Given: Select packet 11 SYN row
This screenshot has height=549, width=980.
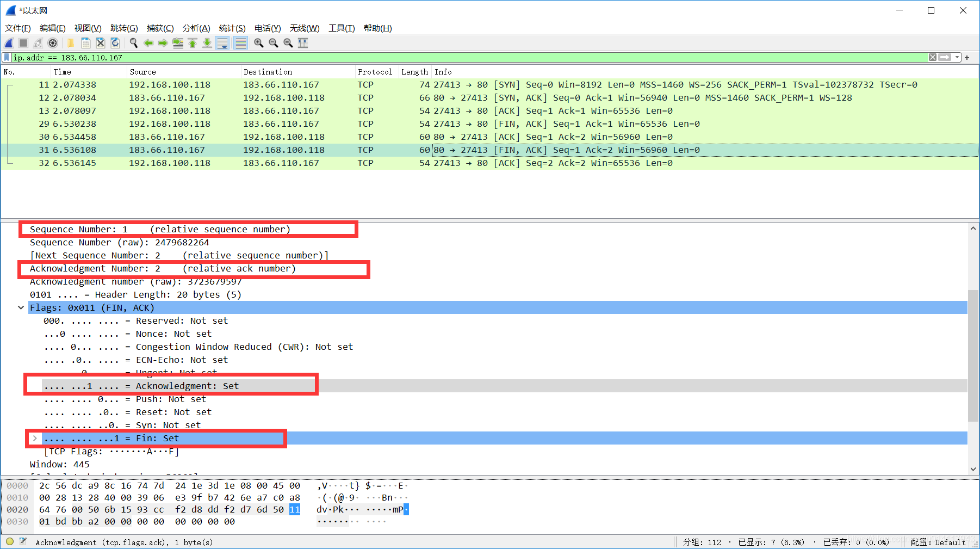Looking at the screenshot, I should pyautogui.click(x=489, y=85).
